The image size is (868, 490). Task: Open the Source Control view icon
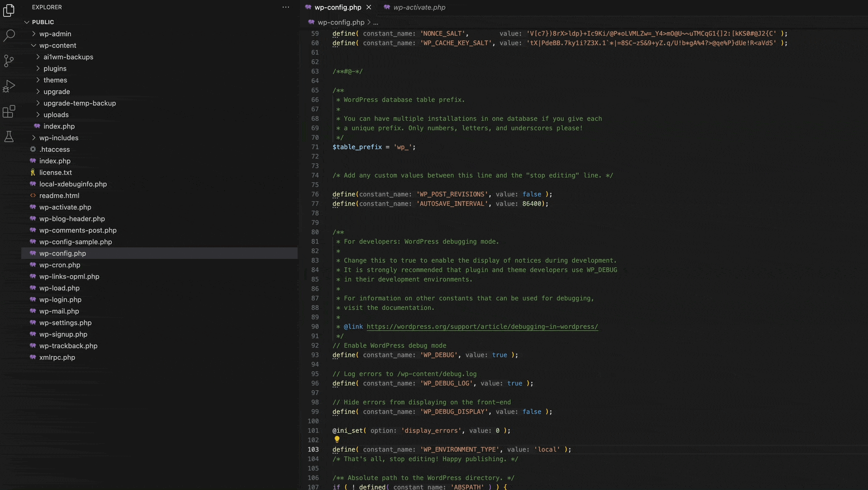9,60
